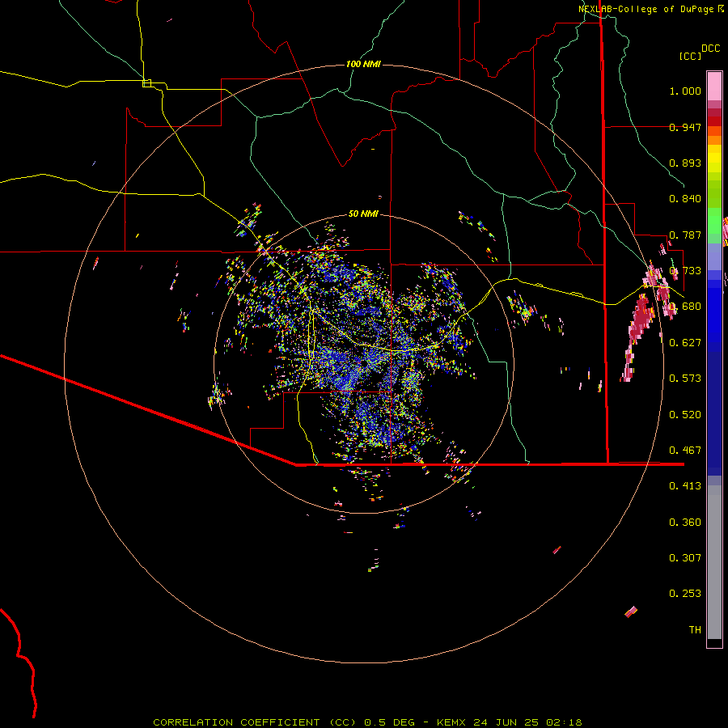Image resolution: width=728 pixels, height=728 pixels.
Task: Click the NEXLAB-College of DuPage credit text
Action: click(x=647, y=9)
